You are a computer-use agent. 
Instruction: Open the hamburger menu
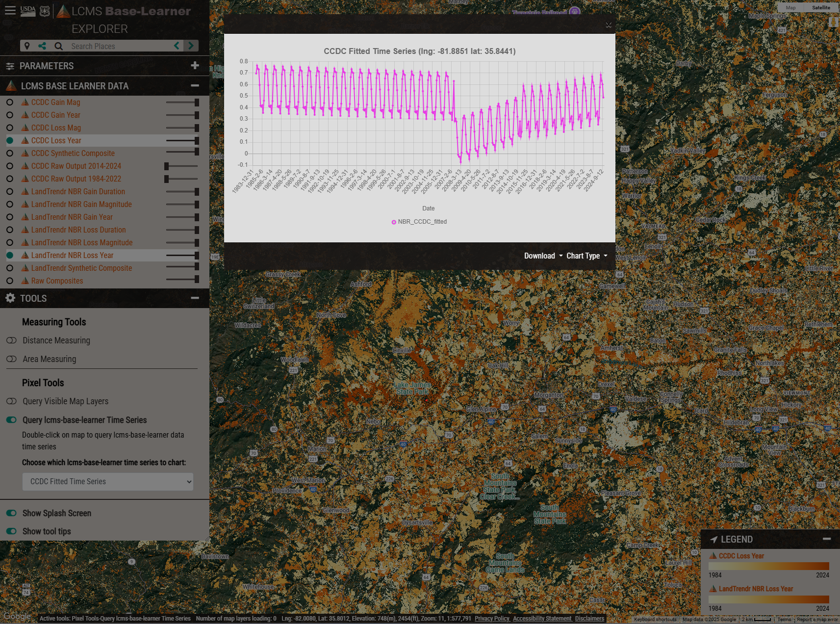[x=10, y=10]
